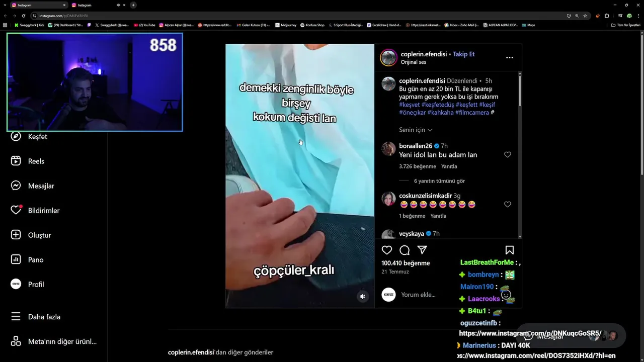Open the Chrome three-dot menu
Screen dimensions: 644x362
point(638,16)
